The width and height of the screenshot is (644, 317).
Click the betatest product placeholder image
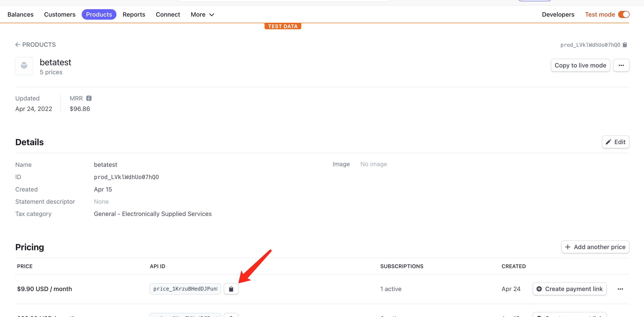pyautogui.click(x=24, y=66)
